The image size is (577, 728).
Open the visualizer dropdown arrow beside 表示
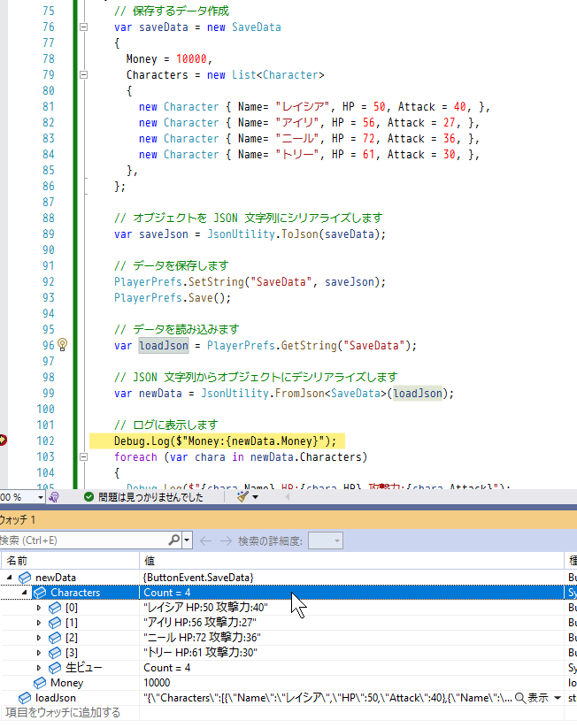click(x=557, y=698)
